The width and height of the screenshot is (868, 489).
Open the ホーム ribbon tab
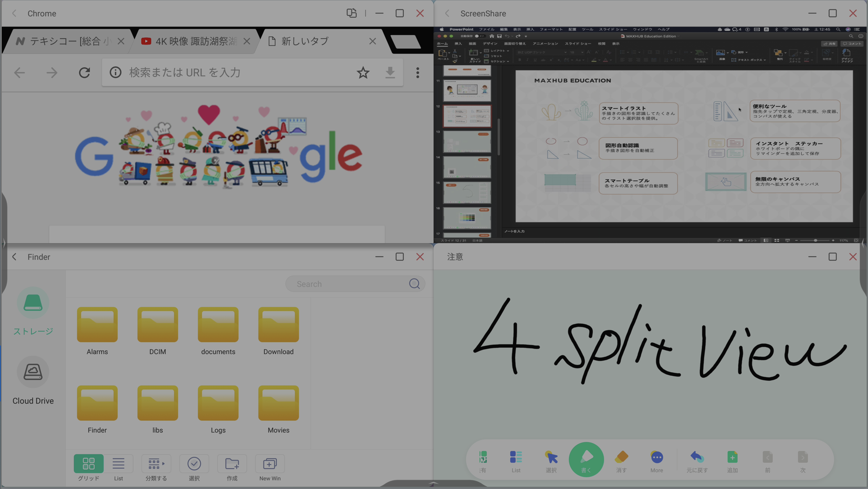[443, 44]
